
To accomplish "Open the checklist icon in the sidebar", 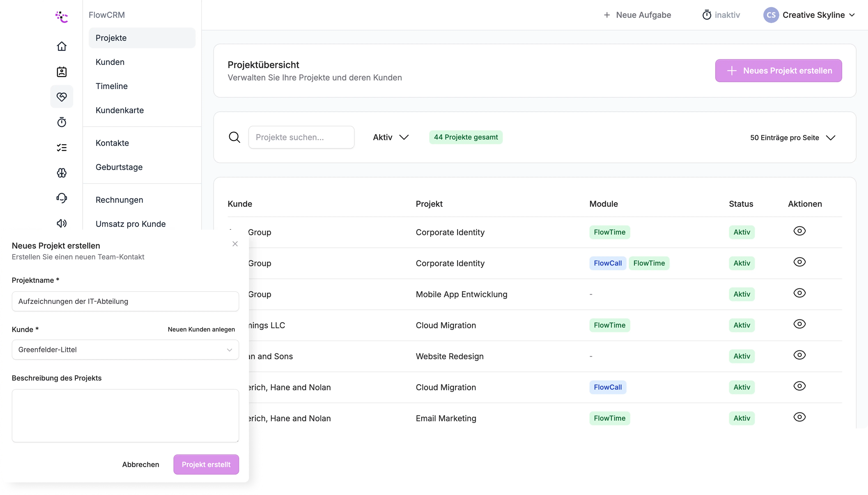I will click(x=62, y=147).
